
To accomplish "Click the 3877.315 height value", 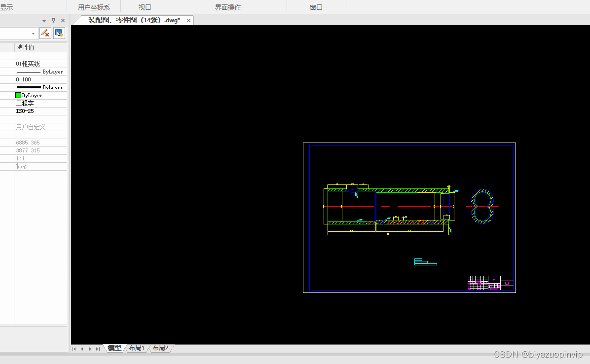I will pos(40,151).
